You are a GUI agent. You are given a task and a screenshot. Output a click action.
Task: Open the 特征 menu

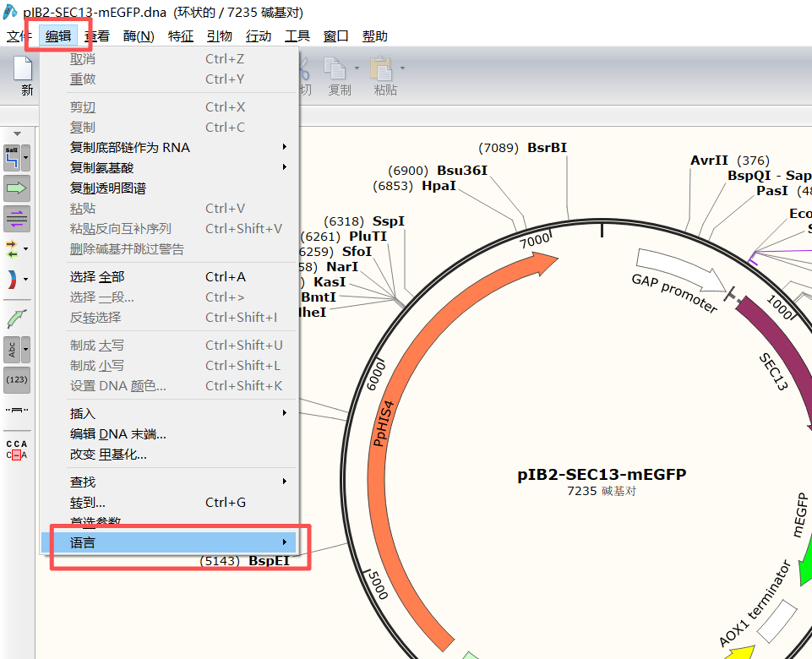tap(181, 36)
